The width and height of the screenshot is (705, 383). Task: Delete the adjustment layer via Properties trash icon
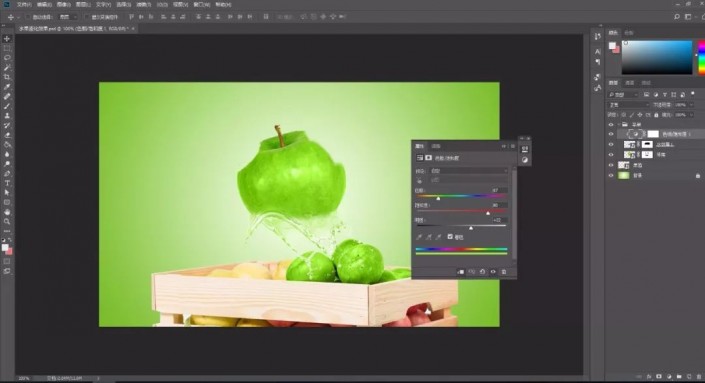pos(504,272)
